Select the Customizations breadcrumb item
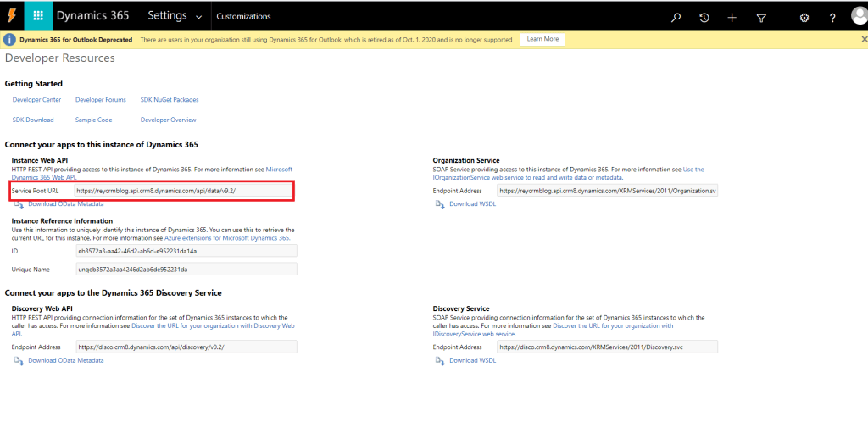This screenshot has width=868, height=428. tap(244, 16)
